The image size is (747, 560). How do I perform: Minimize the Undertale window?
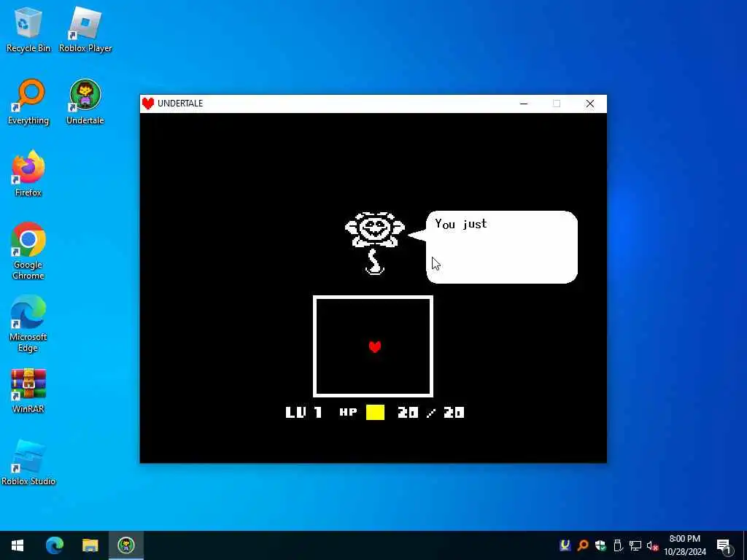click(524, 104)
